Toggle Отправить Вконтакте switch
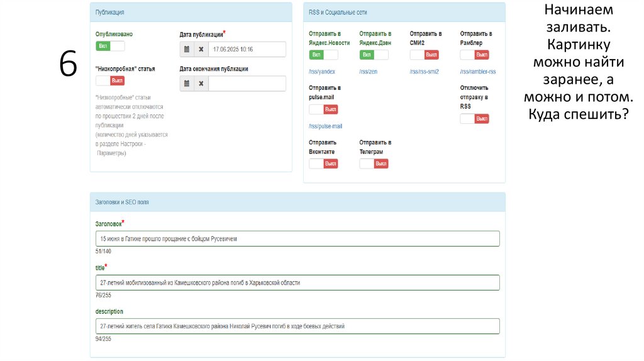 pos(324,164)
